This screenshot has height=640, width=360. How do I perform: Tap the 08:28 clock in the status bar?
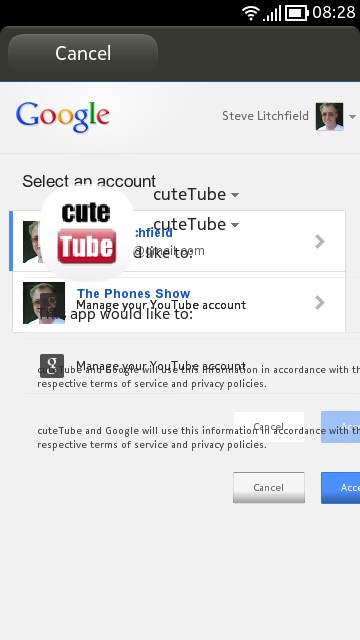(334, 13)
